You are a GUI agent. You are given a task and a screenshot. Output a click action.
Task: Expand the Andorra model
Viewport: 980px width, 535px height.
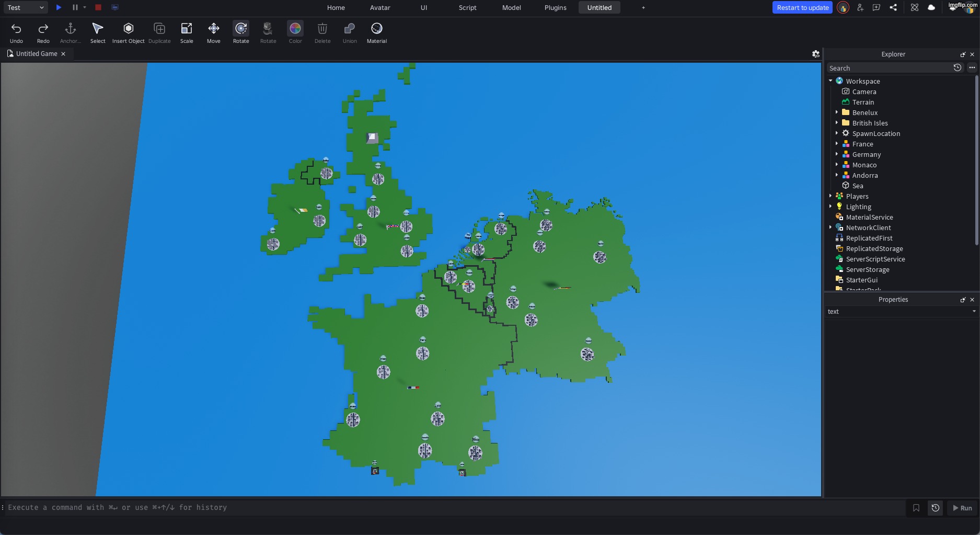pos(837,175)
